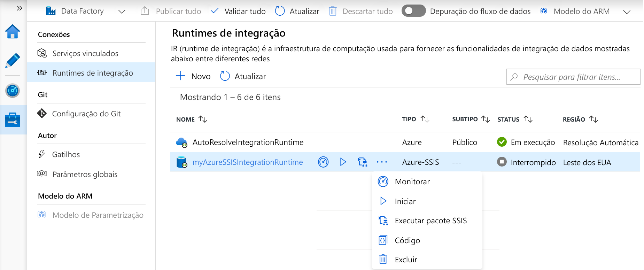Sort by TIPO column
This screenshot has width=644, height=270.
click(x=416, y=119)
